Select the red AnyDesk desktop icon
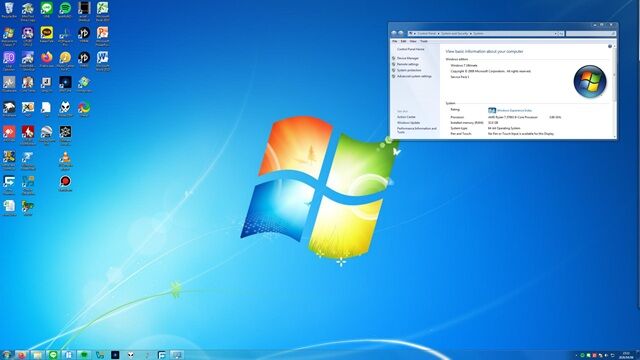 pyautogui.click(x=9, y=133)
